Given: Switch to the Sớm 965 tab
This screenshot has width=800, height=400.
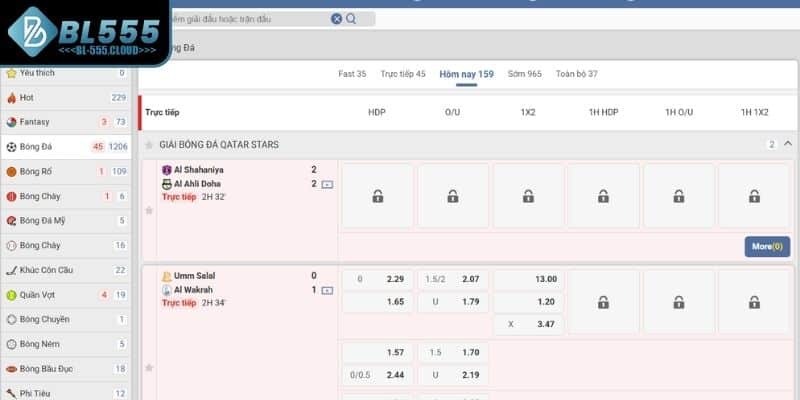Looking at the screenshot, I should 524,74.
